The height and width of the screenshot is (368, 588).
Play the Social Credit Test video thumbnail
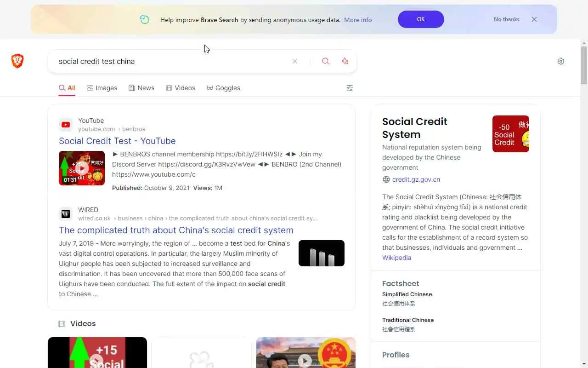[82, 168]
